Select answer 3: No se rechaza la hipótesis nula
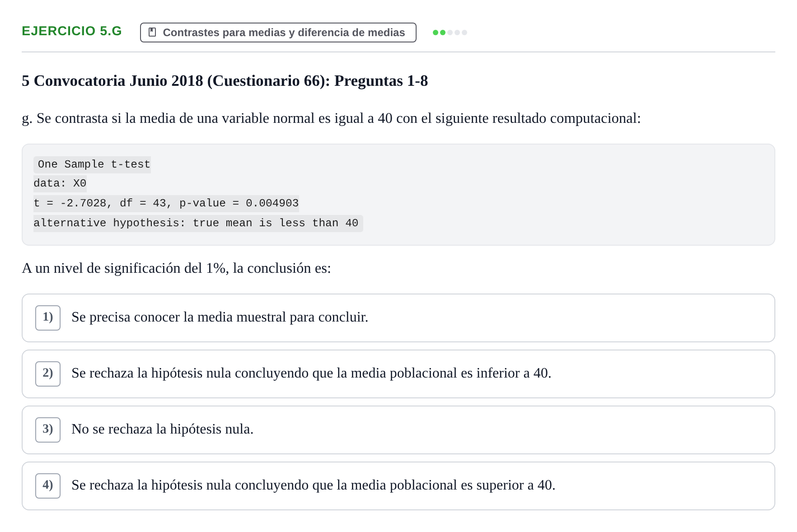This screenshot has width=797, height=532. [398, 430]
